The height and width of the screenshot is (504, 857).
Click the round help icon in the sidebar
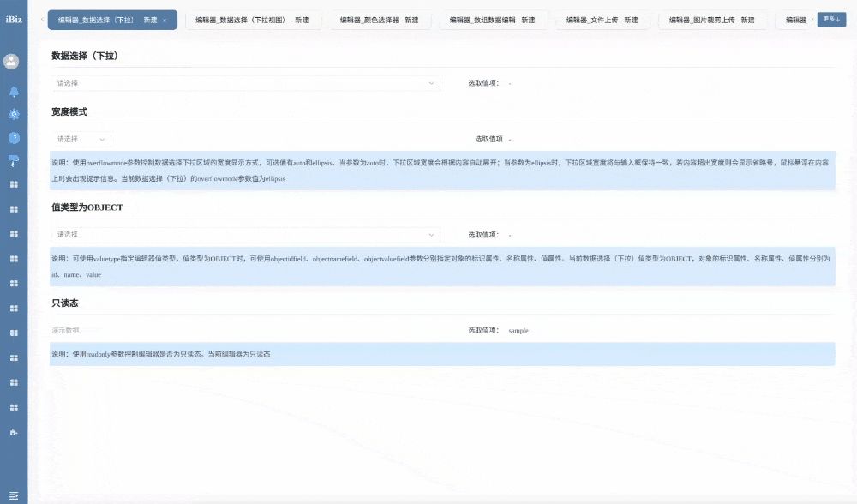(x=15, y=138)
